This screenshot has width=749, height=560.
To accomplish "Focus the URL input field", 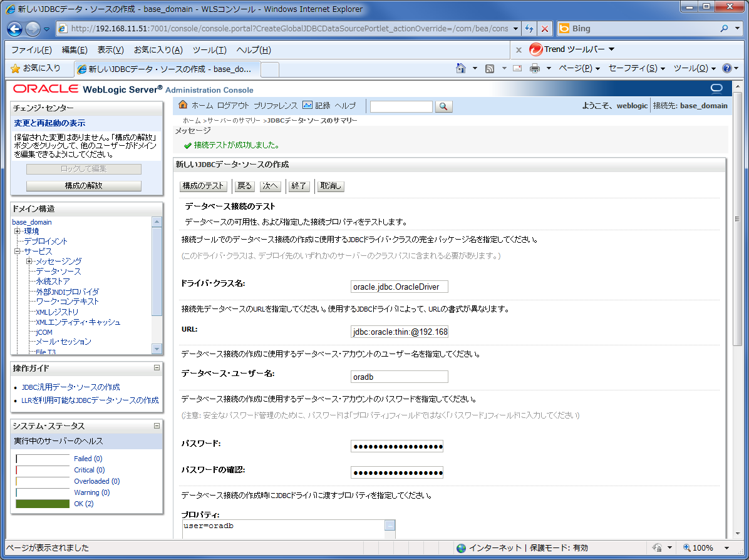I will click(400, 332).
